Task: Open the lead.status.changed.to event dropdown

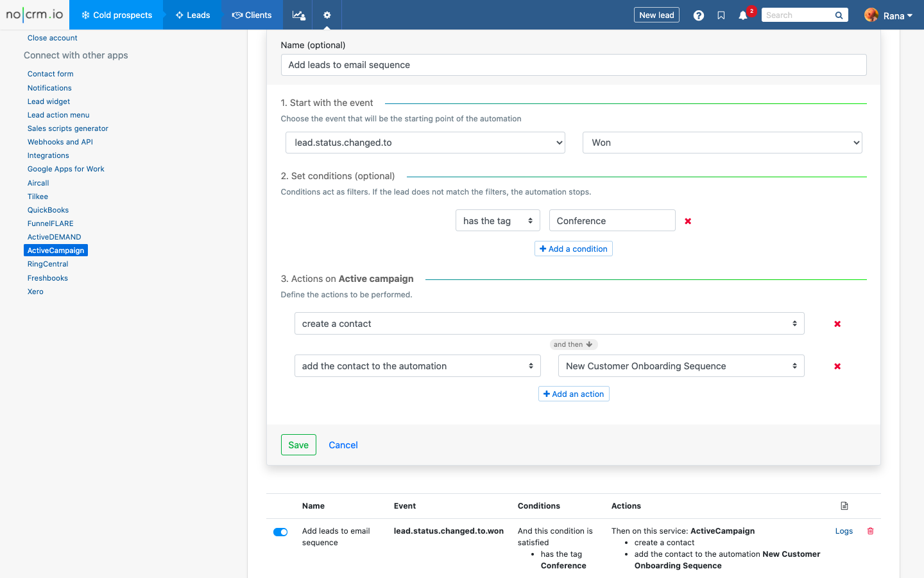Action: (x=425, y=143)
